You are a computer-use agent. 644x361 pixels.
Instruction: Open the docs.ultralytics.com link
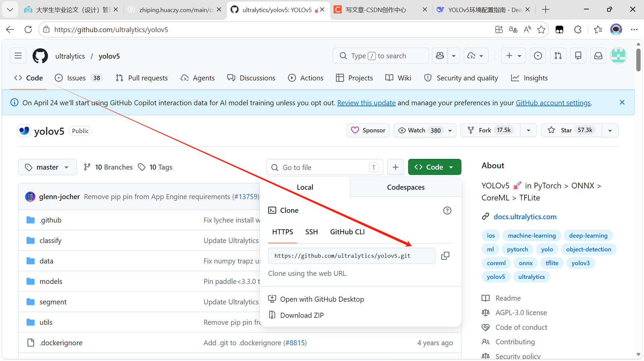tap(525, 217)
